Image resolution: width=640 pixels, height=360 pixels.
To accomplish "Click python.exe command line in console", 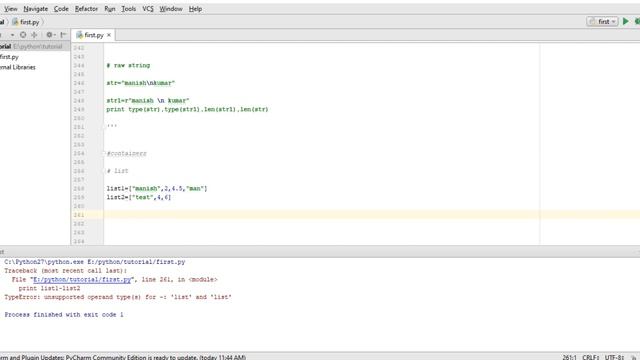I will click(x=95, y=262).
